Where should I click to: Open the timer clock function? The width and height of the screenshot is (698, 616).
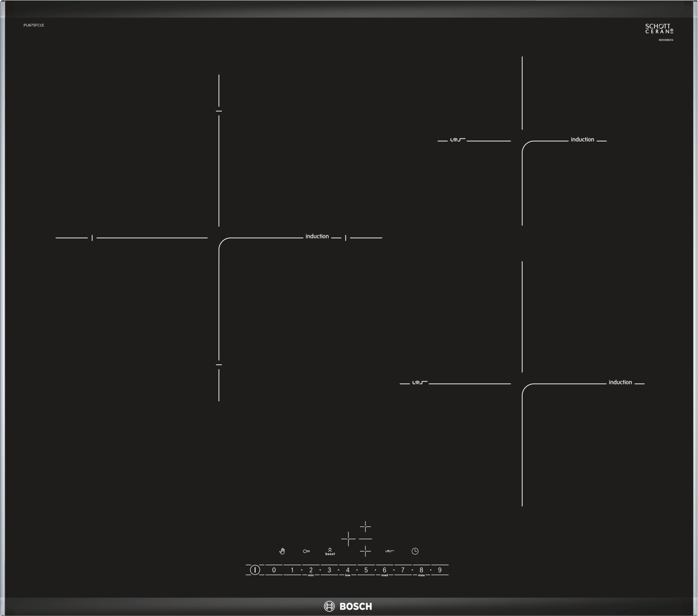tap(415, 551)
